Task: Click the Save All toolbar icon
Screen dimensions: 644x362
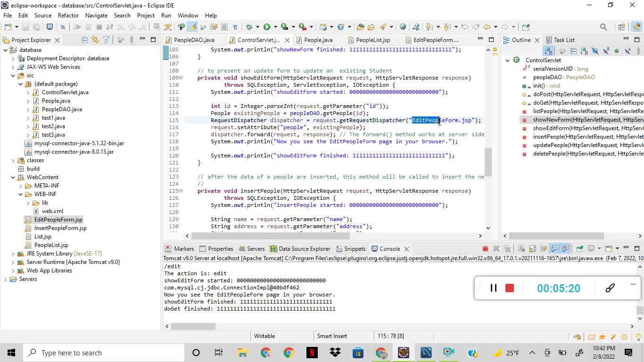Action: click(x=36, y=27)
